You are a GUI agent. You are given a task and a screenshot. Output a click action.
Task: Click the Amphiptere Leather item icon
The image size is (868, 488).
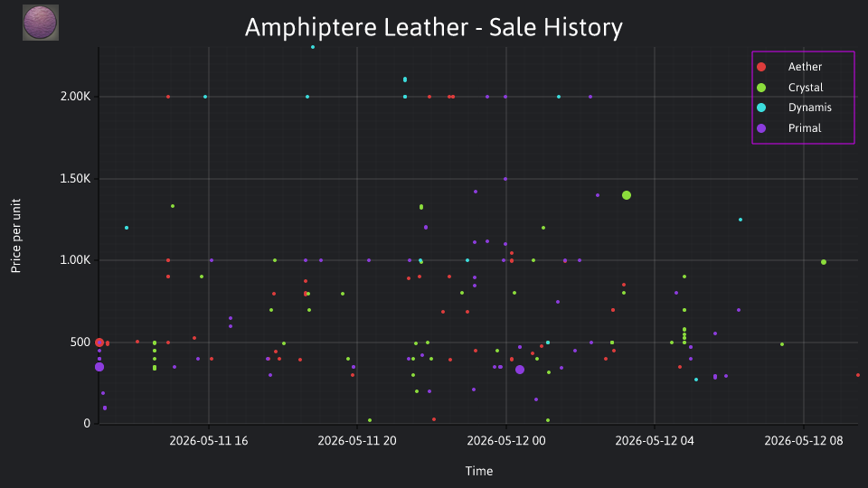(41, 23)
